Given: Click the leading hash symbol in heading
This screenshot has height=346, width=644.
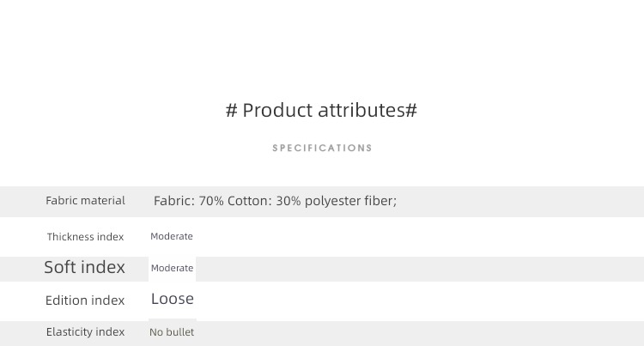Looking at the screenshot, I should click(x=232, y=111).
